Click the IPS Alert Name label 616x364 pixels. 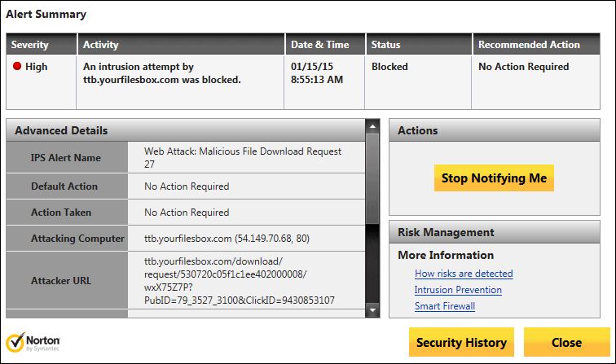(x=66, y=158)
